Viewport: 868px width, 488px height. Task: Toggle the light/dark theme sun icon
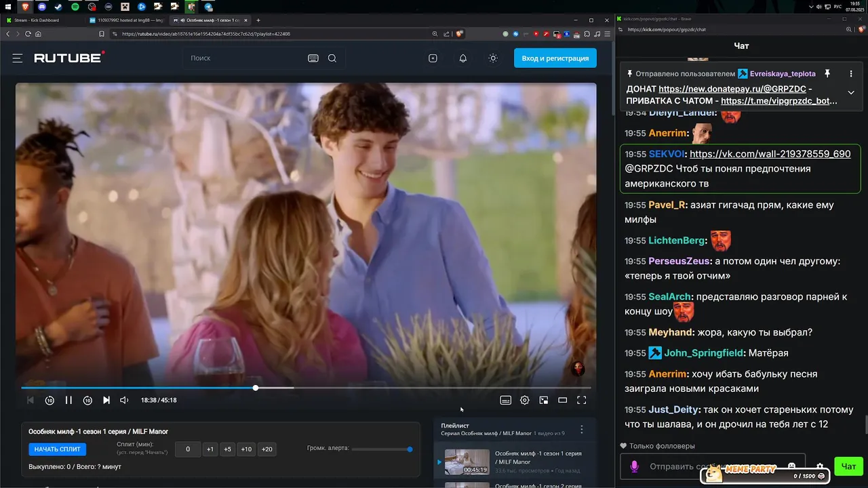[x=493, y=58]
